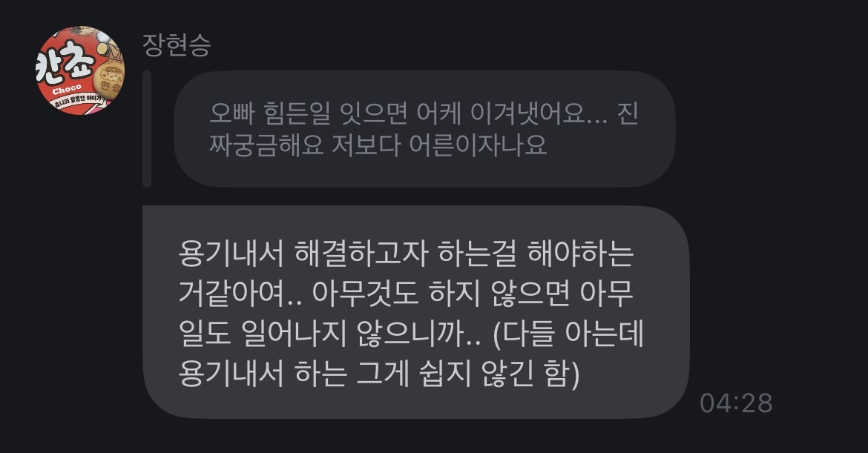The height and width of the screenshot is (453, 868).
Task: Tap the 04:28 message timestamp
Action: click(x=736, y=403)
